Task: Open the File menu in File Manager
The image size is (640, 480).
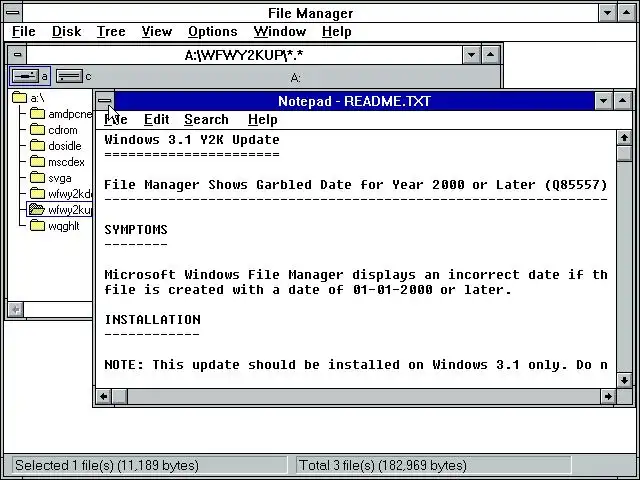Action: click(24, 31)
